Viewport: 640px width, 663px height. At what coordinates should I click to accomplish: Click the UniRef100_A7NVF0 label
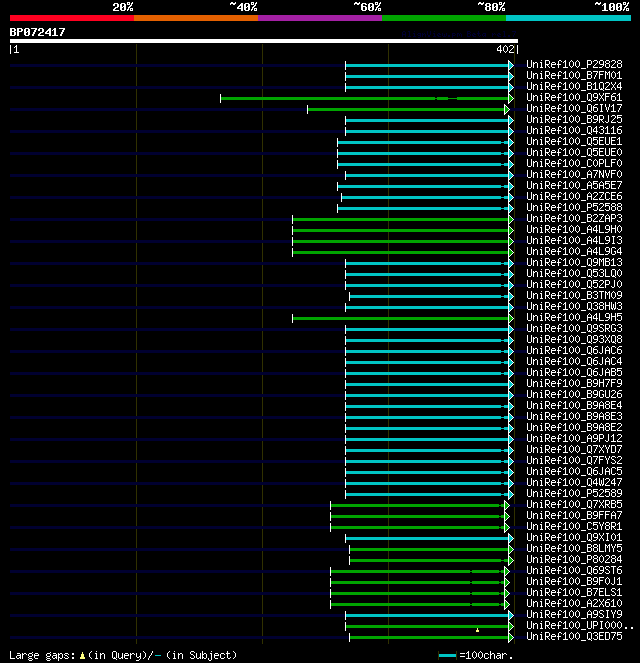click(574, 174)
